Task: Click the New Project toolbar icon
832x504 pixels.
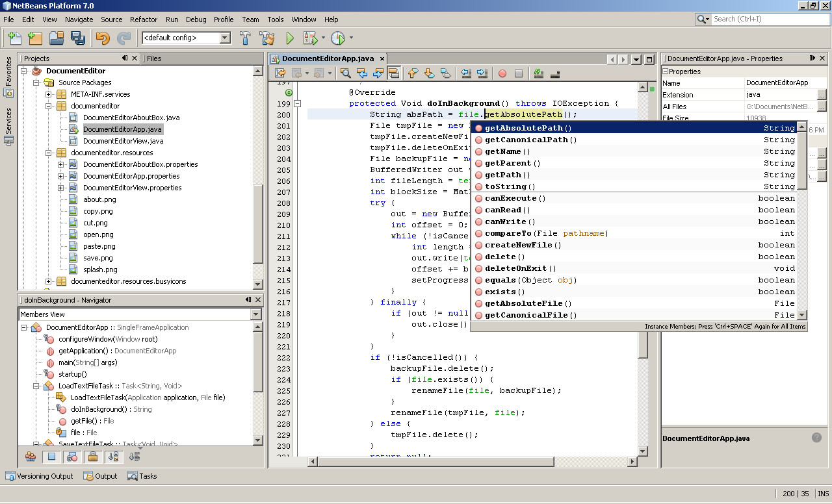Action: coord(35,38)
